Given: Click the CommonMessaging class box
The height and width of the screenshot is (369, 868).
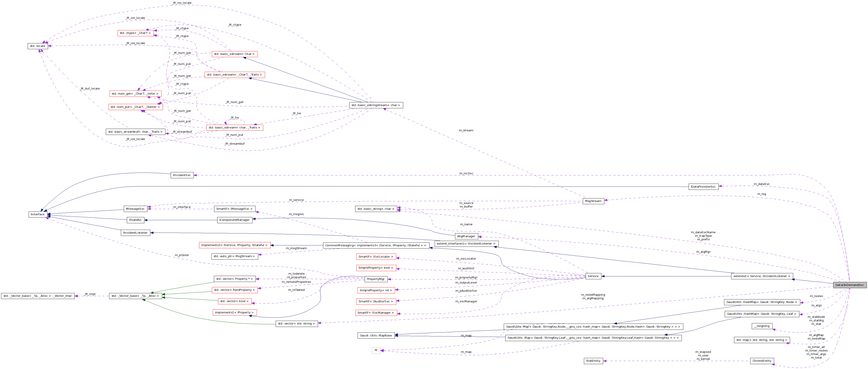Looking at the screenshot, I should [376, 245].
